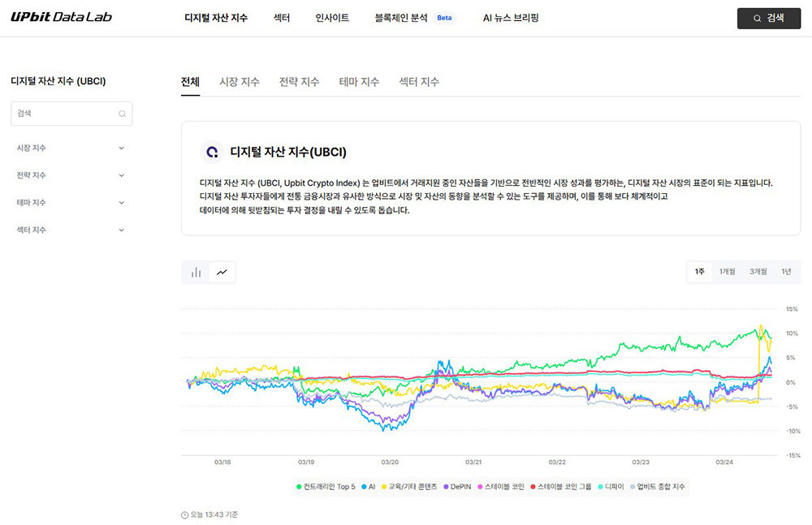Switch to line chart view icon
812x525 pixels.
point(222,273)
